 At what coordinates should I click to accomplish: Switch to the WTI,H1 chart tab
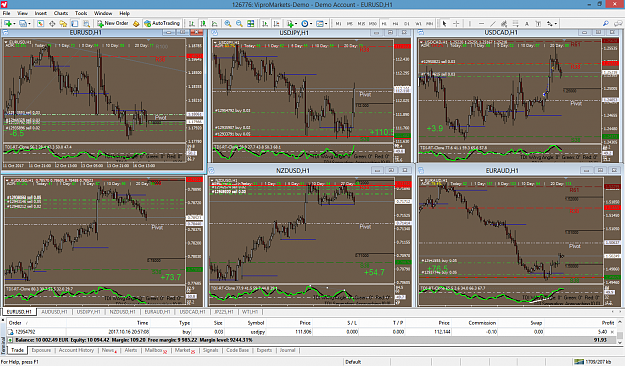pos(250,312)
